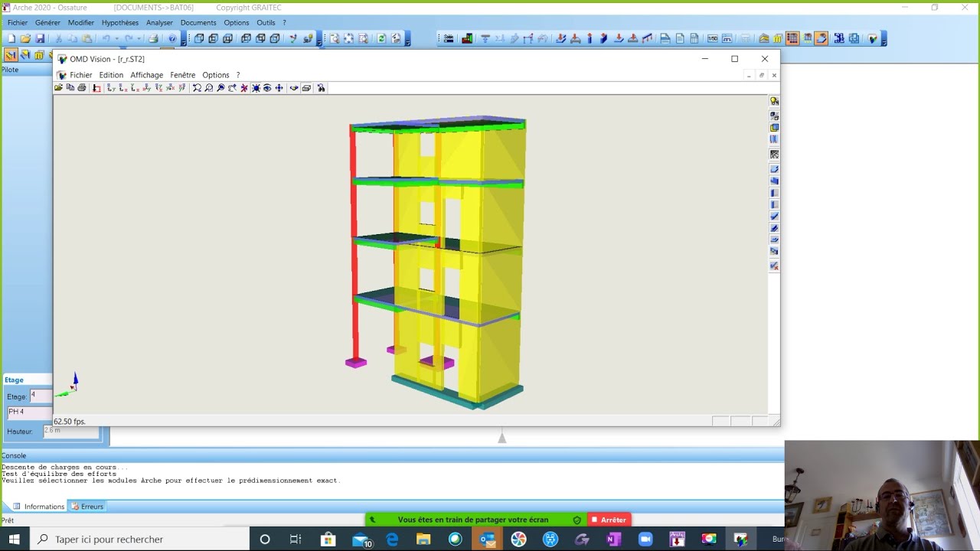Click the OMD copy icon
The image size is (980, 551).
coord(70,88)
